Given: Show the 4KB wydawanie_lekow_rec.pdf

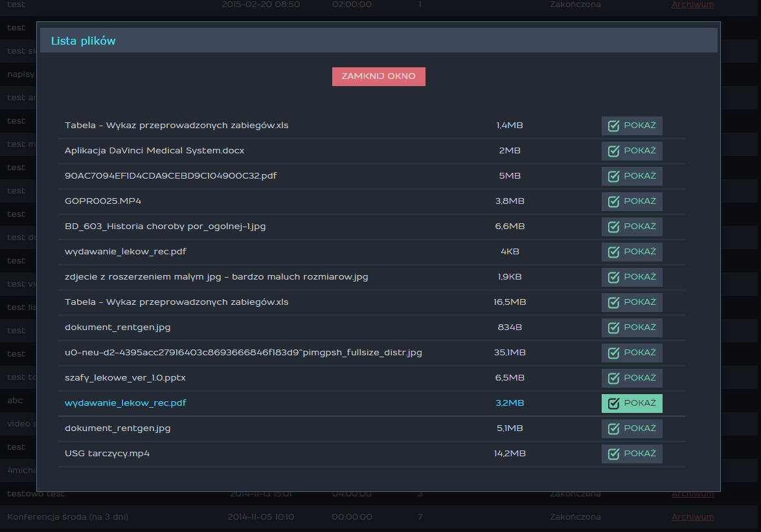Looking at the screenshot, I should (632, 252).
